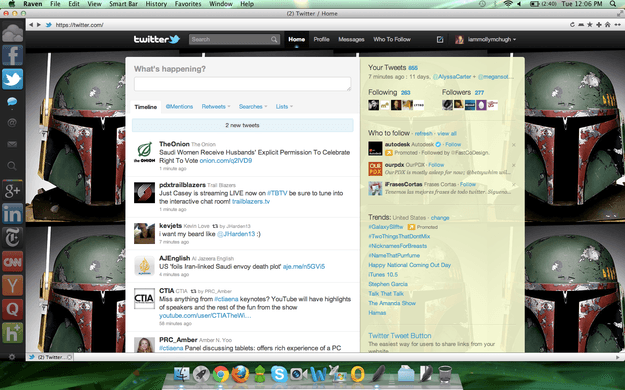Expand the Lists dropdown tab
The width and height of the screenshot is (625, 390).
pos(284,106)
